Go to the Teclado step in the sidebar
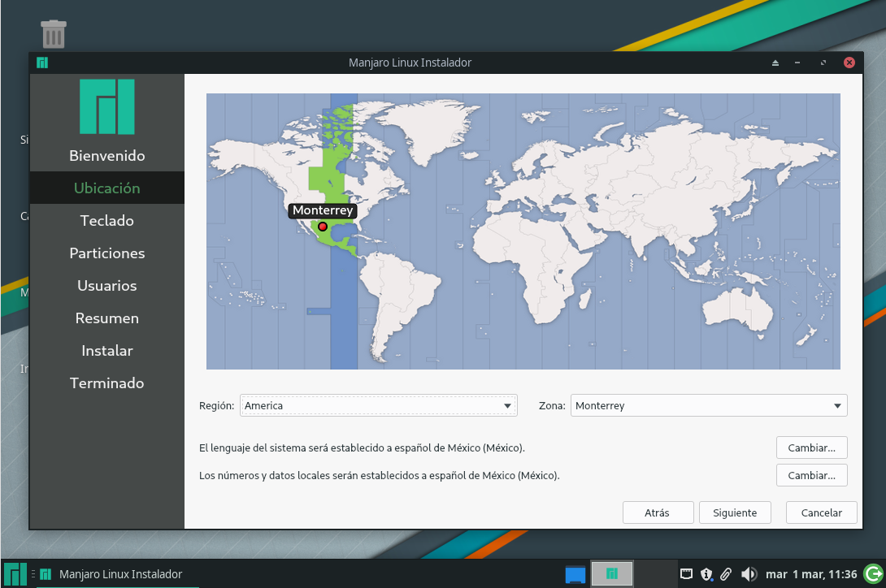Viewport: 886px width, 588px height. pyautogui.click(x=106, y=221)
